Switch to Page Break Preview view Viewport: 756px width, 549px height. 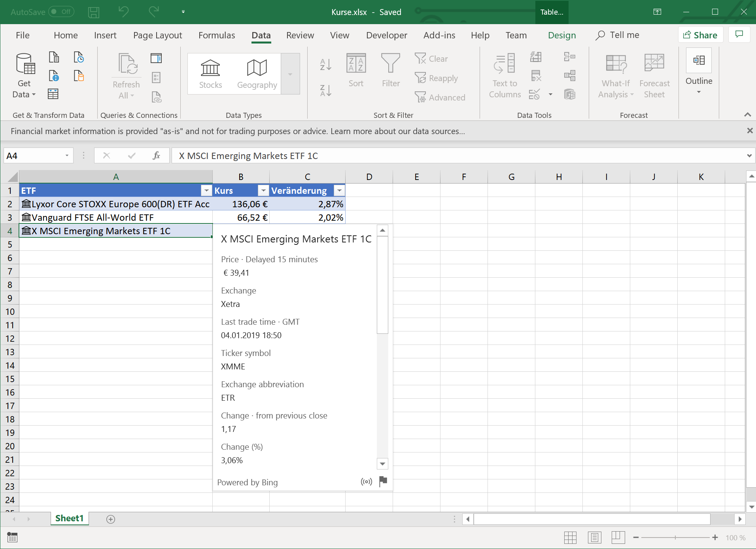pyautogui.click(x=618, y=538)
